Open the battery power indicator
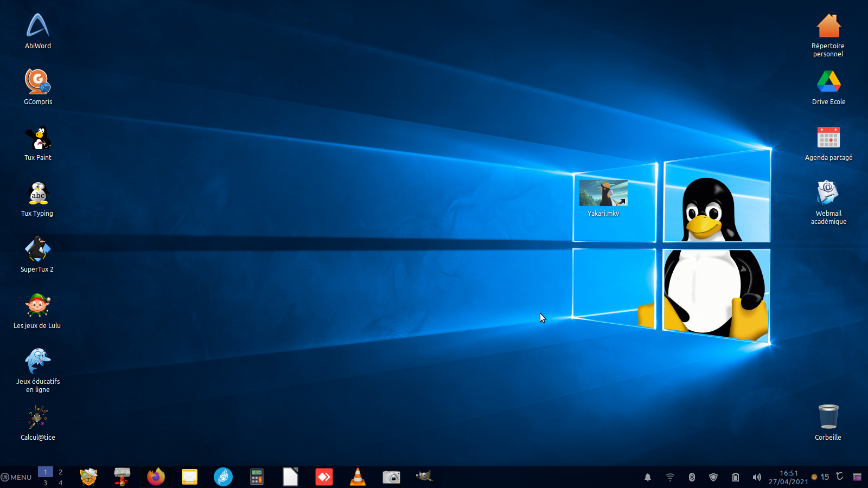The image size is (868, 488). coord(735,477)
